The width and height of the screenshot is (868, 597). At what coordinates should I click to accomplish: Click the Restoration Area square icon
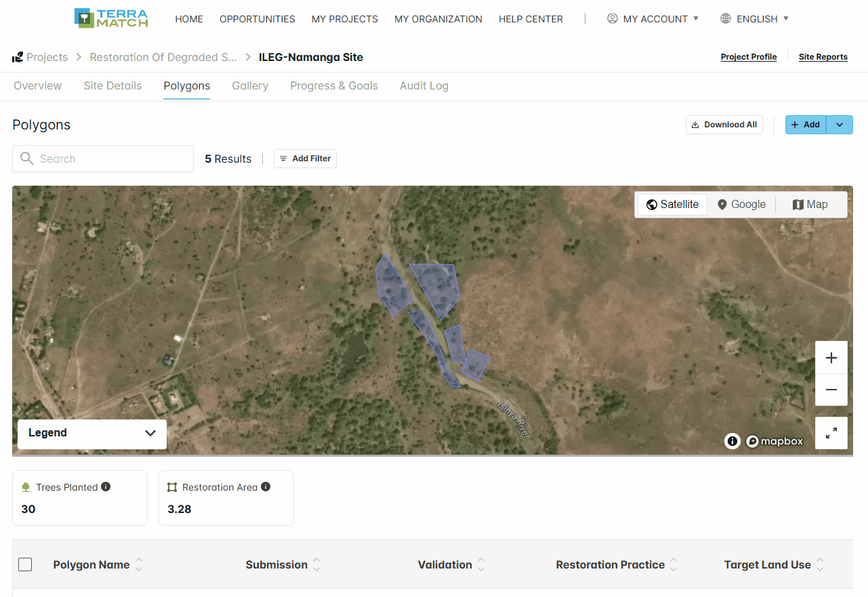point(172,487)
